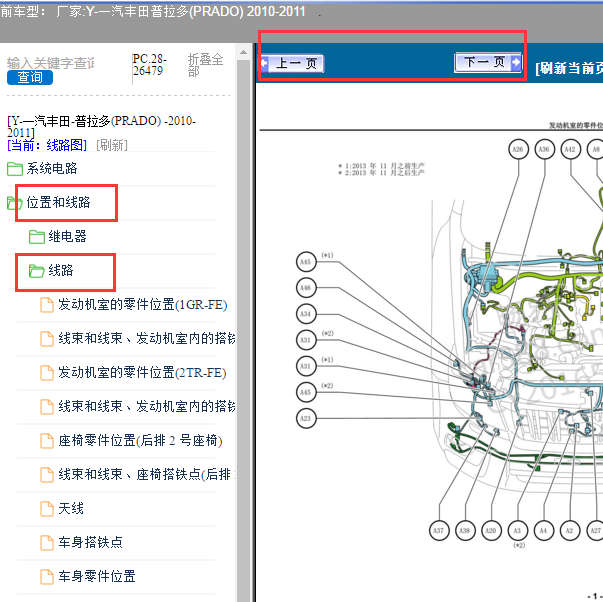Screen dimensions: 603x602
Task: Open 座椅零件位置(后排 2 号座椅) document
Action: 140,440
